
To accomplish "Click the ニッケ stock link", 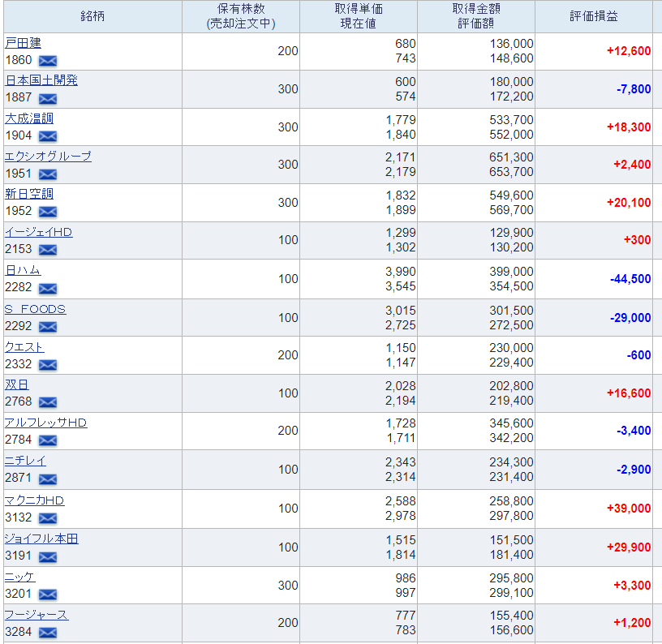I will tap(19, 577).
